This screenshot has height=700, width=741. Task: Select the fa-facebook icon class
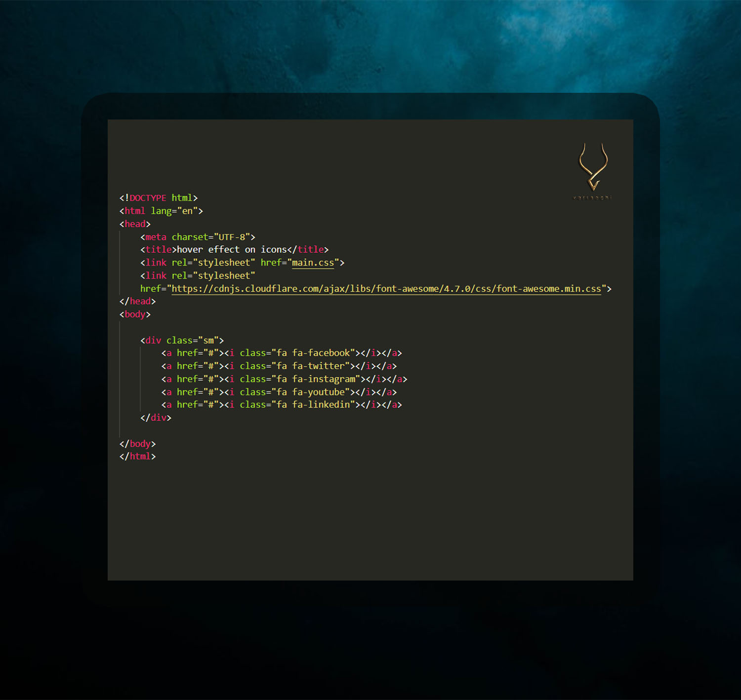(x=322, y=353)
